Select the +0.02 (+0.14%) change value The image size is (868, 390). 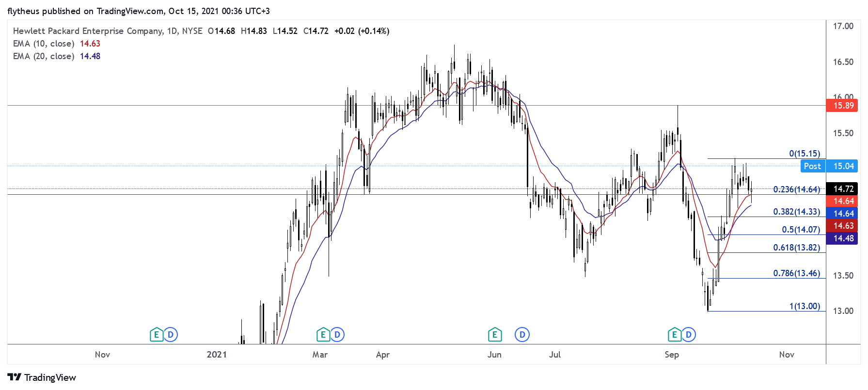[362, 31]
